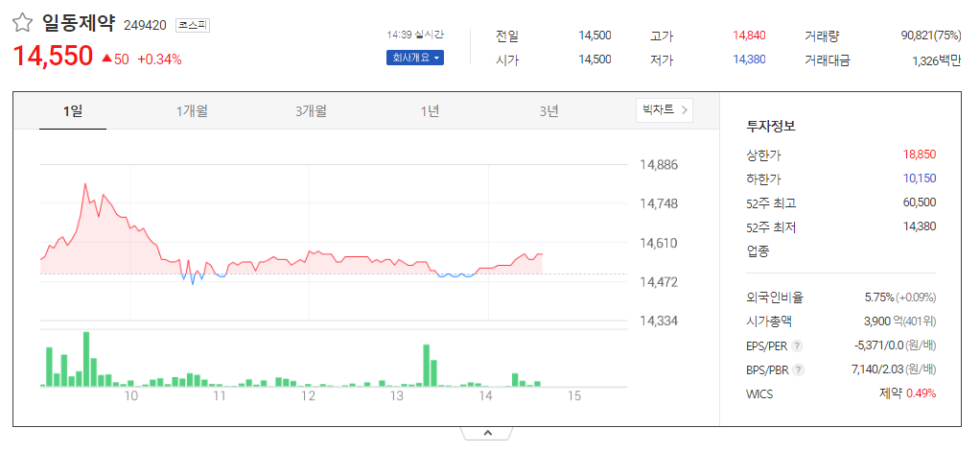
Task: Click the 52-week high 60,500
Action: click(920, 202)
